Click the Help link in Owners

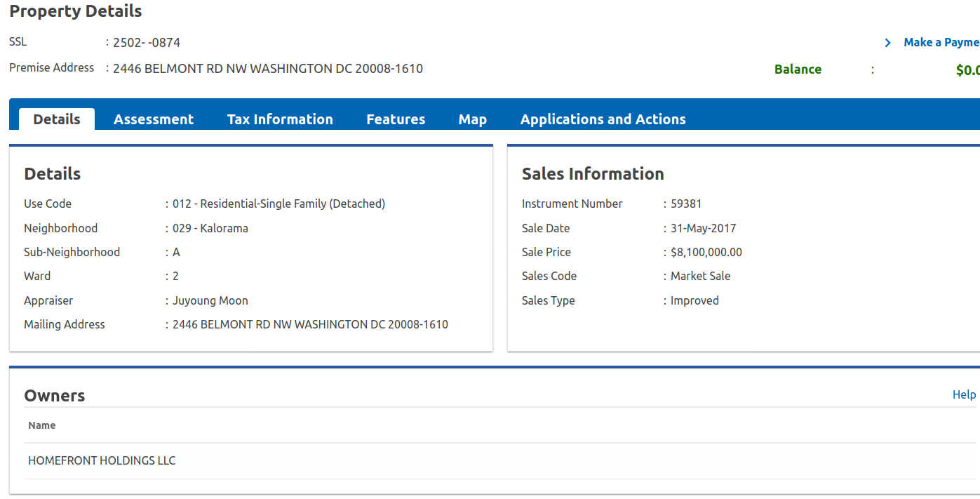point(964,394)
